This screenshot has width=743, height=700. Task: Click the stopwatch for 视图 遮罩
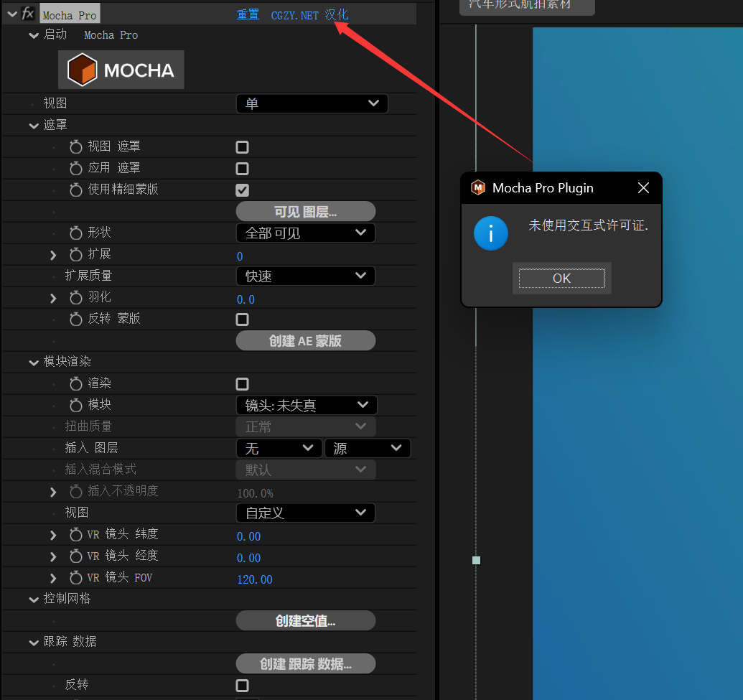pos(78,146)
